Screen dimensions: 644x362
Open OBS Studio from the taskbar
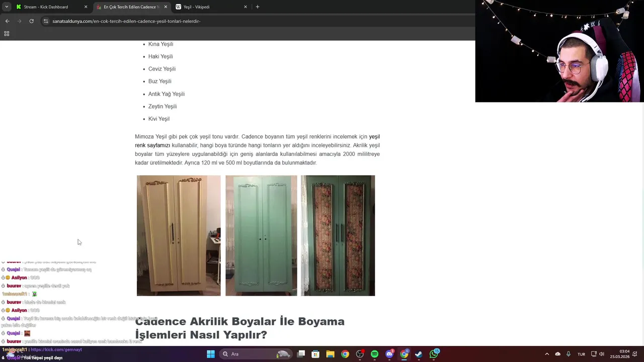360,354
